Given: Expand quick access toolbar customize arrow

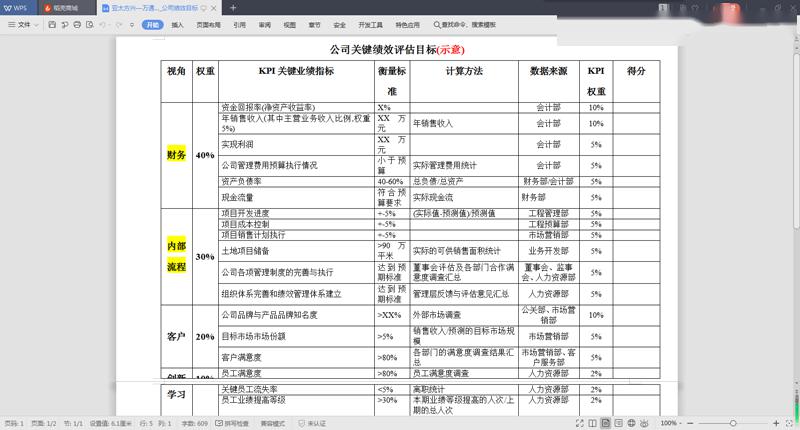Looking at the screenshot, I should point(132,24).
